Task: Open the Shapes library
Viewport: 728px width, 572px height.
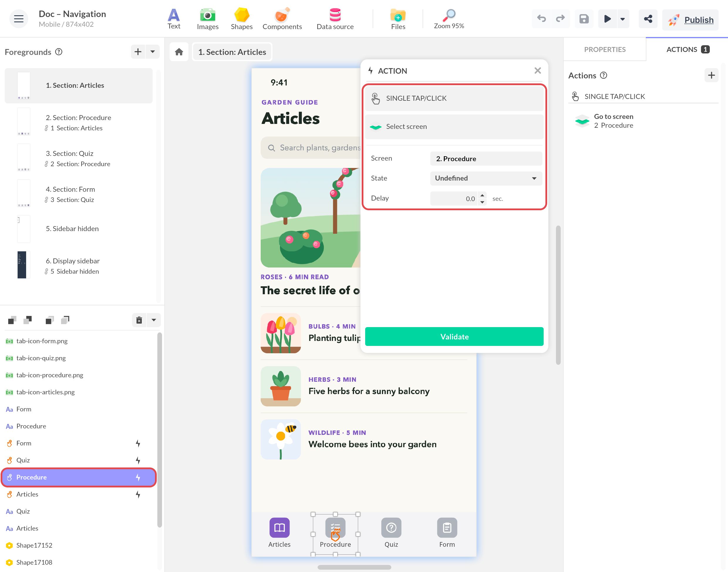Action: [242, 19]
